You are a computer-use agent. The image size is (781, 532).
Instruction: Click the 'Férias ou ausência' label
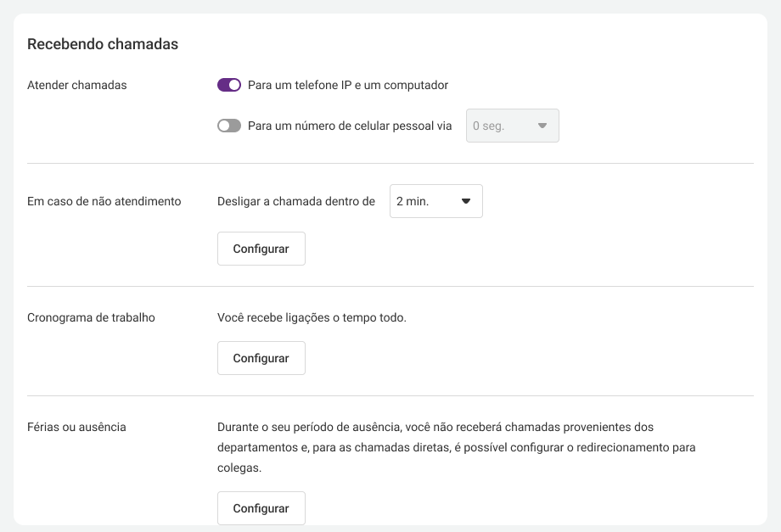(x=76, y=427)
